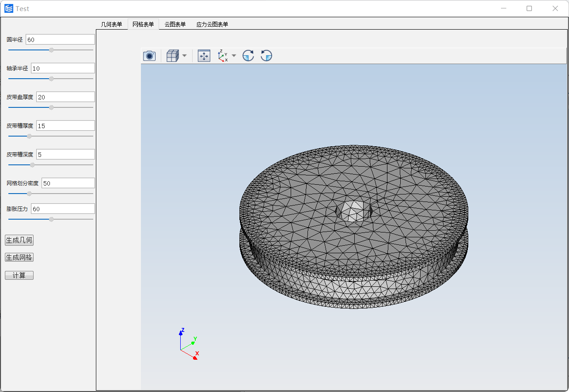
Task: Click the 3D view cube icon
Action: (x=172, y=56)
